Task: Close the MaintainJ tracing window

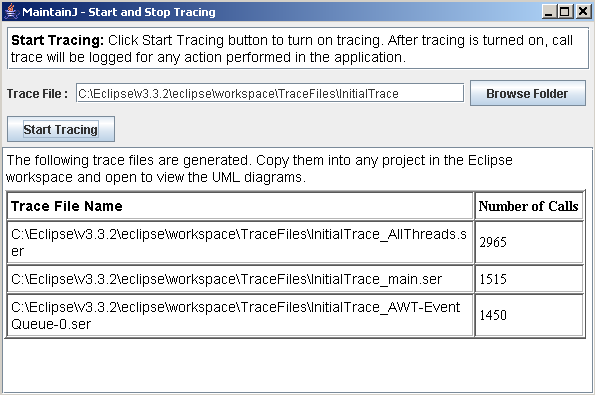Action: pyautogui.click(x=583, y=12)
